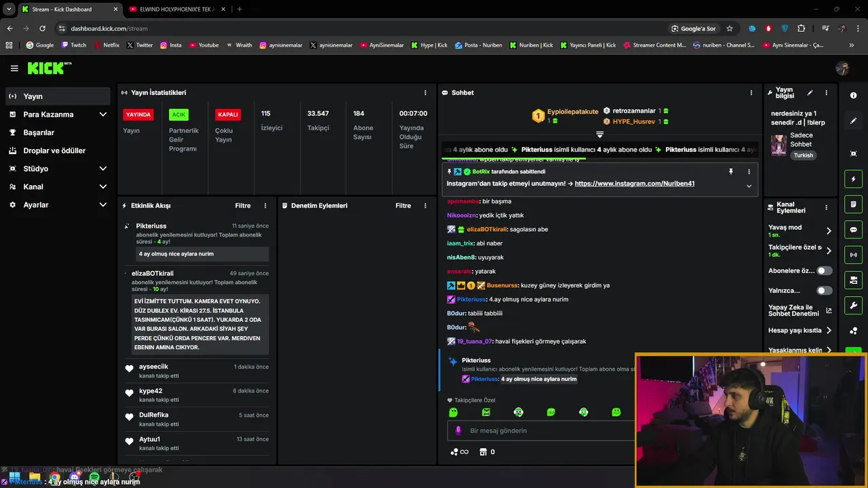Viewport: 868px width, 488px height.
Task: Open Denetim Eylemleri three-dot options
Action: tap(425, 205)
